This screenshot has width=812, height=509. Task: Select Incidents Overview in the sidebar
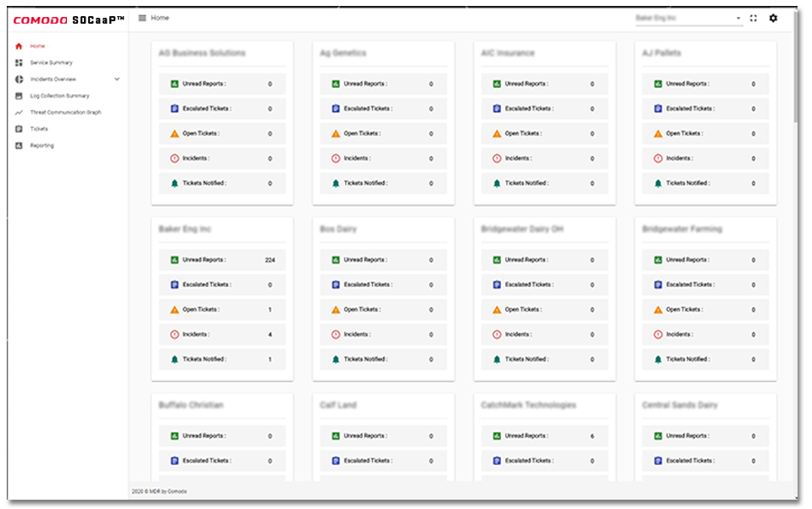click(53, 79)
